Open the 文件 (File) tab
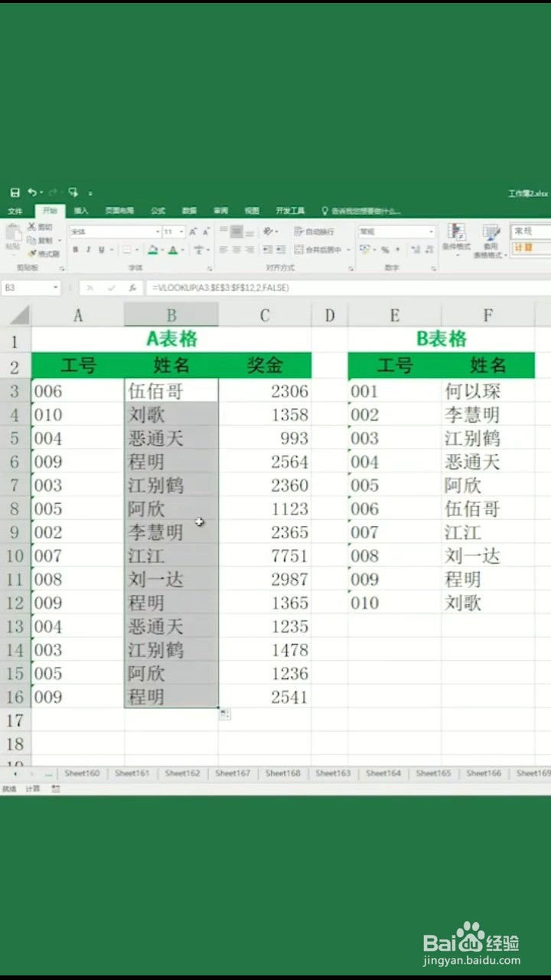Viewport: 551px width, 980px height. point(15,211)
